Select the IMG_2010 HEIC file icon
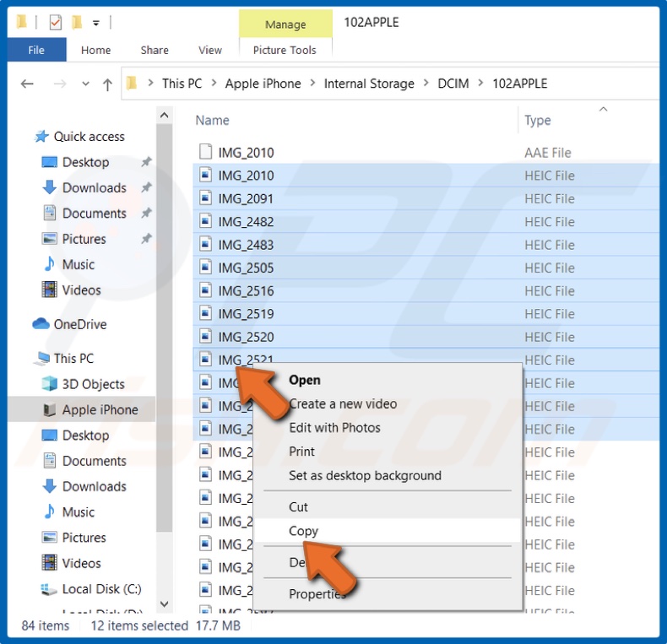 205,175
